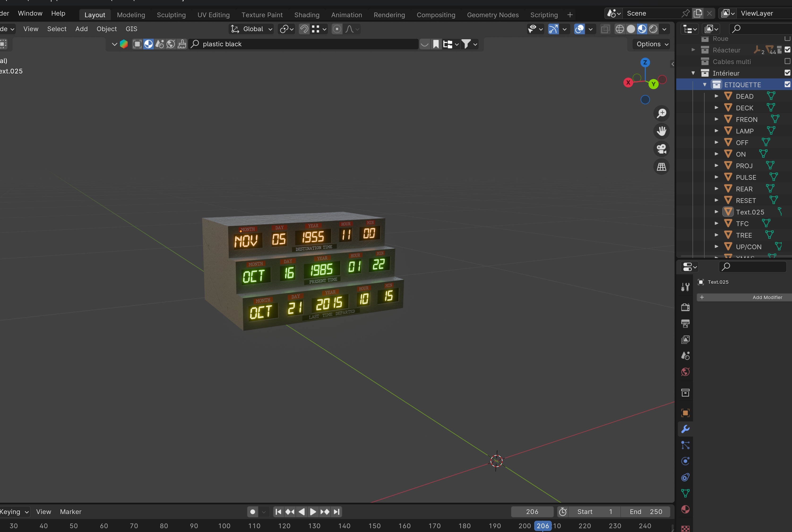Screen dimensions: 792x532
Task: Open snapping options dropdown
Action: pos(319,29)
